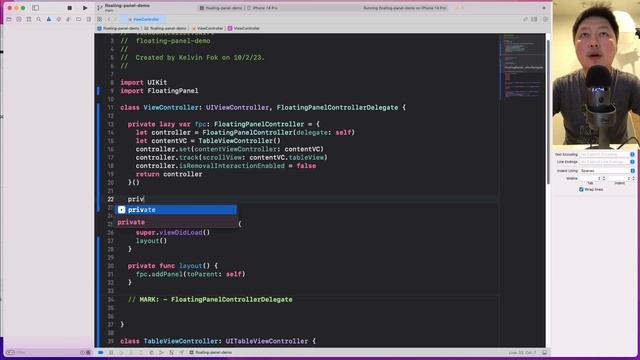Image resolution: width=640 pixels, height=360 pixels.
Task: Open the Project navigator folder icon
Action: 9,19
